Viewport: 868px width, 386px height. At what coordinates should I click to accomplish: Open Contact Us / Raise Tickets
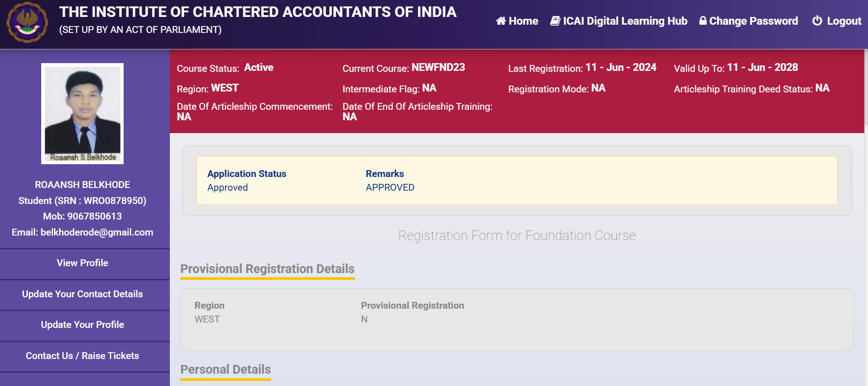click(82, 356)
